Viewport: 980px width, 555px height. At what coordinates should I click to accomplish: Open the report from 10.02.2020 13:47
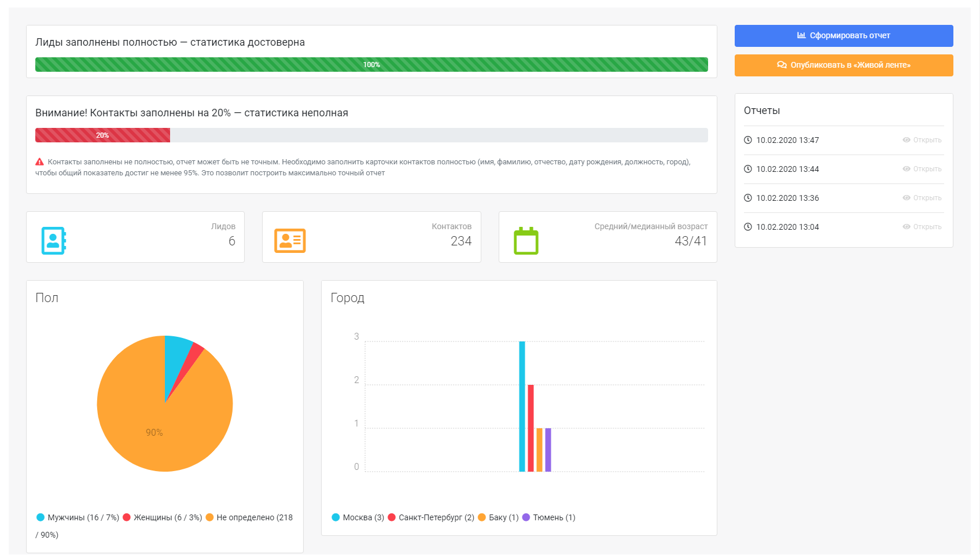[922, 140]
